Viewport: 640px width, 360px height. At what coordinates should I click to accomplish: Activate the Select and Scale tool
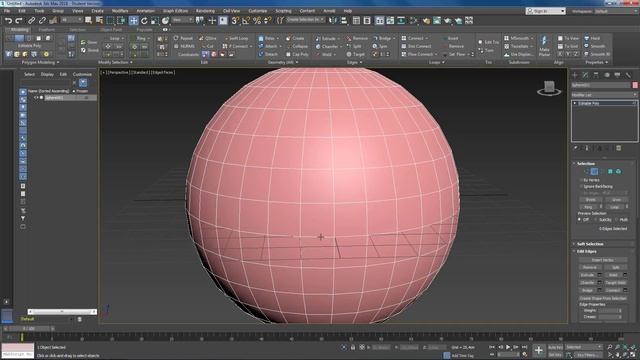(x=155, y=20)
